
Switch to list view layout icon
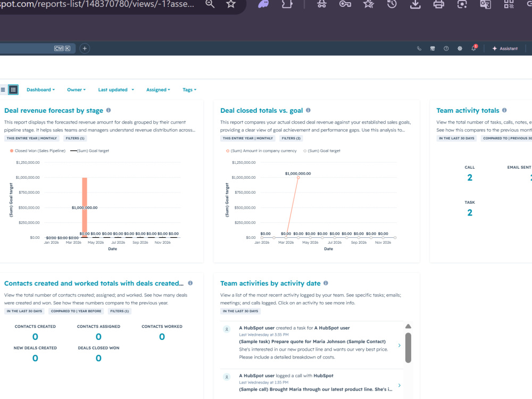point(3,89)
